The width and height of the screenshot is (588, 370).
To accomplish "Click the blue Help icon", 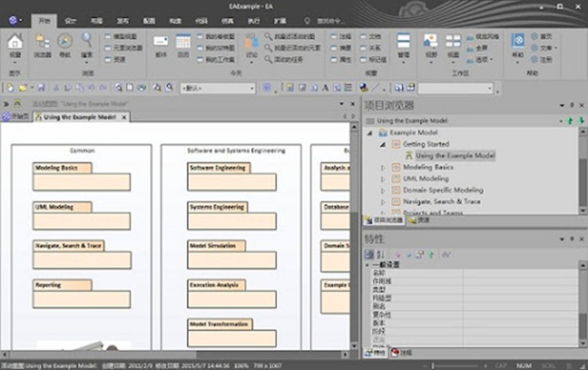I will pyautogui.click(x=518, y=41).
